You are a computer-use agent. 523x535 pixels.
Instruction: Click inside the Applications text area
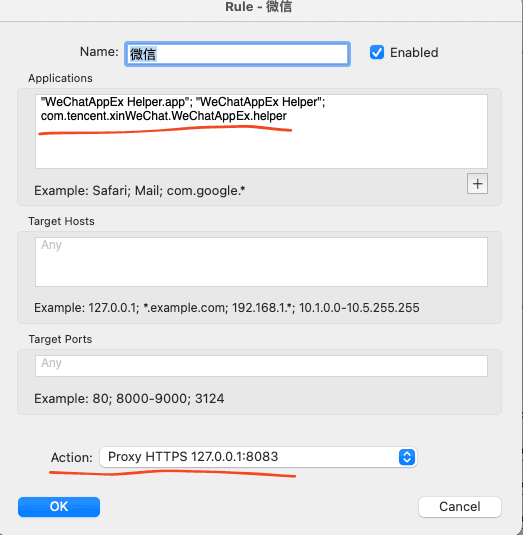coord(261,131)
